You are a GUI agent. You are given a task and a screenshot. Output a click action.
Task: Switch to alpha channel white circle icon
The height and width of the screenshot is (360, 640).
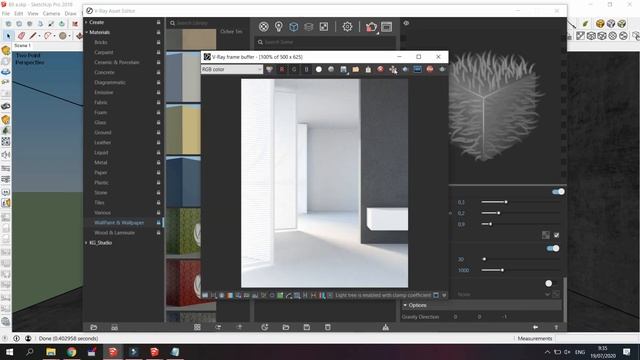(x=319, y=69)
